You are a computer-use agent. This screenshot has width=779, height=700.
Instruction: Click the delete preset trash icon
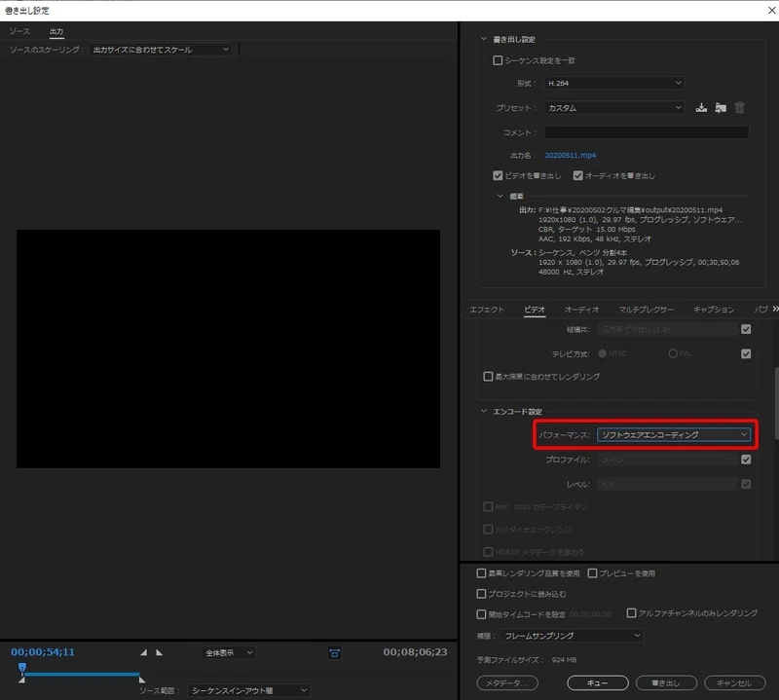(x=739, y=107)
